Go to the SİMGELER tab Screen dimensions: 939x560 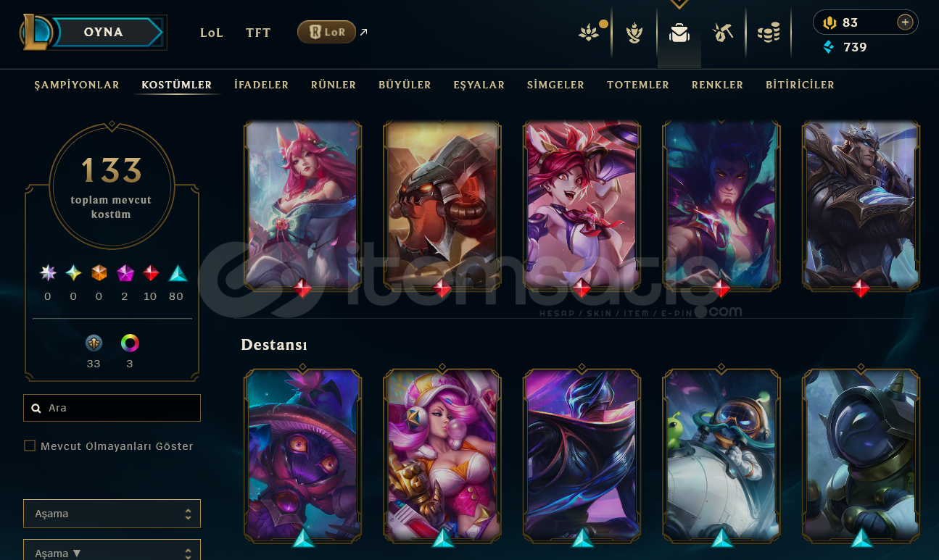555,85
